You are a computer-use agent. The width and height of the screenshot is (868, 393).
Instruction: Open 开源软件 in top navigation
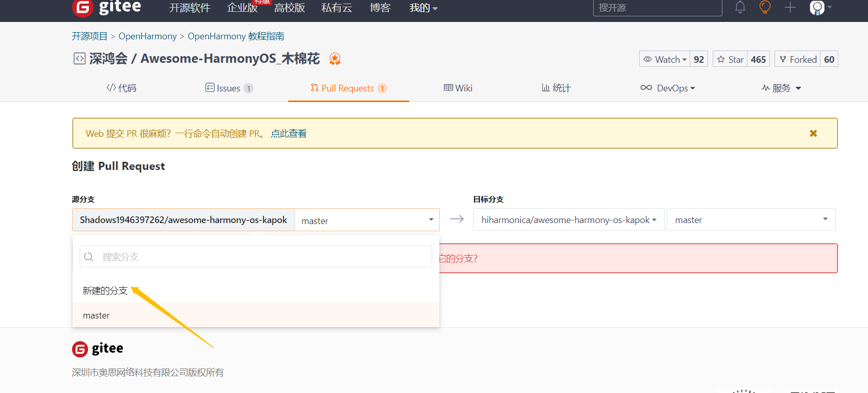[x=190, y=8]
